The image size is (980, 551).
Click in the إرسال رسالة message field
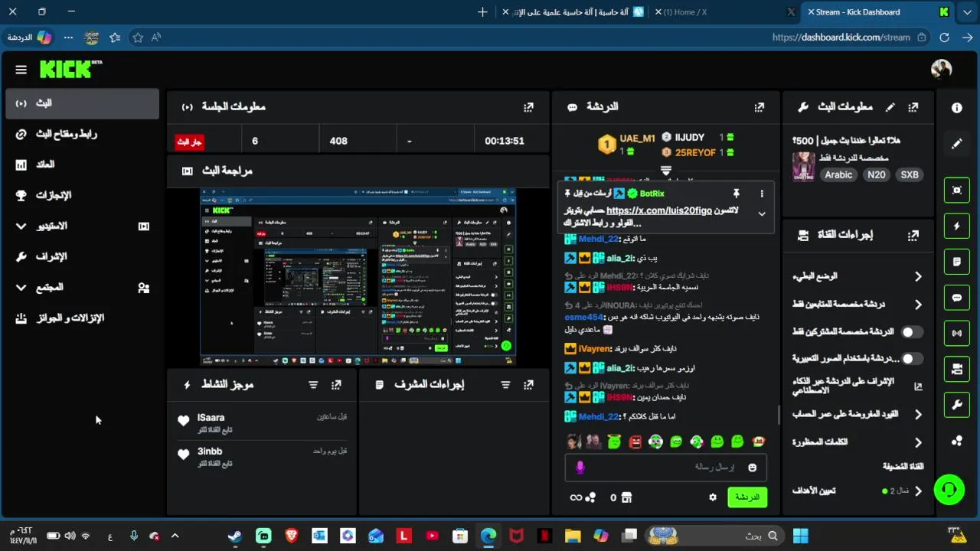click(x=665, y=468)
